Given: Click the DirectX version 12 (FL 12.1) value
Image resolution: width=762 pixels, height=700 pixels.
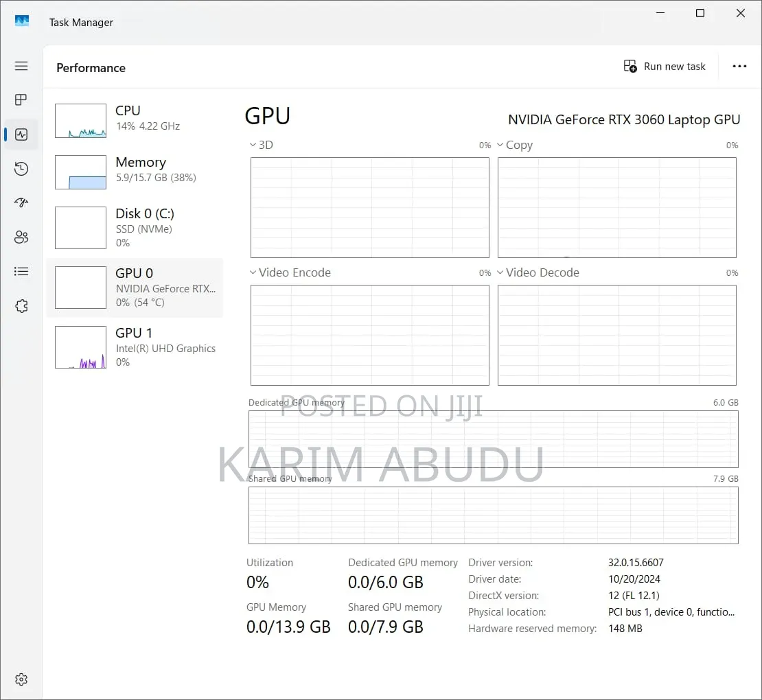Looking at the screenshot, I should click(634, 596).
